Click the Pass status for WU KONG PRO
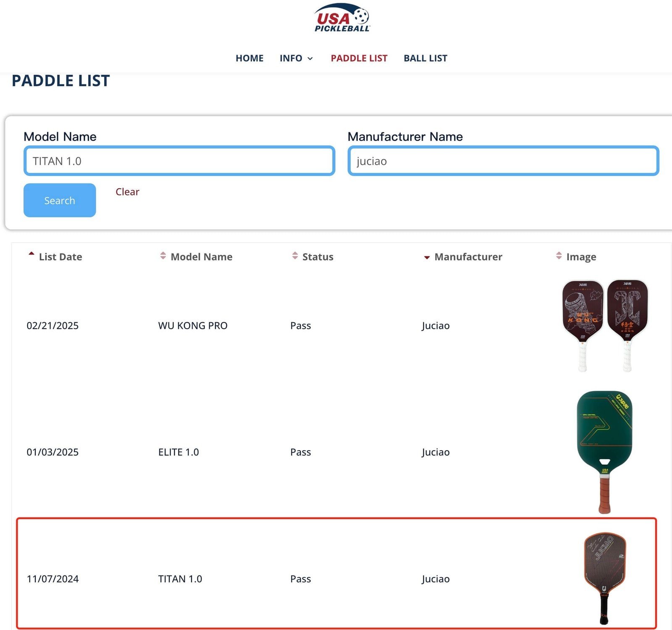 point(301,326)
